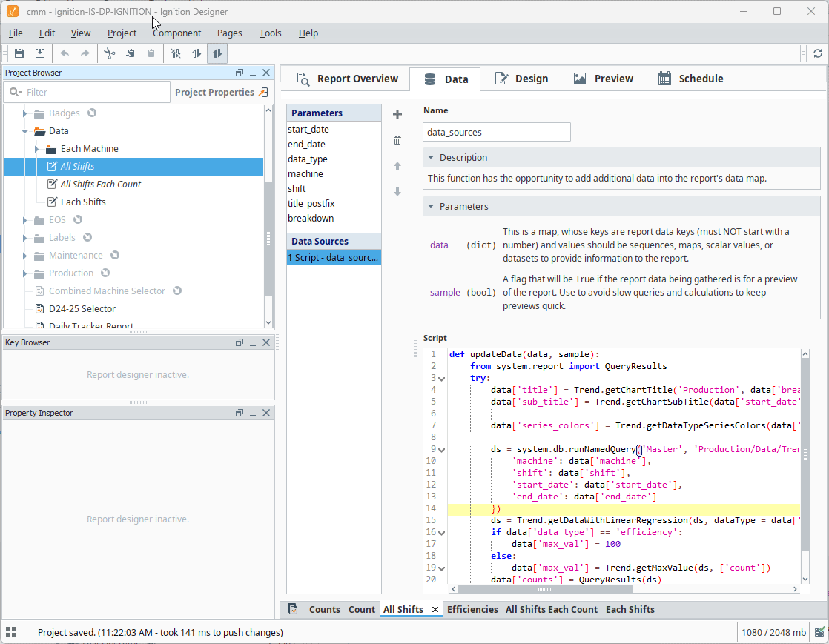Click the move down arrow icon
The image size is (829, 644).
pyautogui.click(x=397, y=192)
